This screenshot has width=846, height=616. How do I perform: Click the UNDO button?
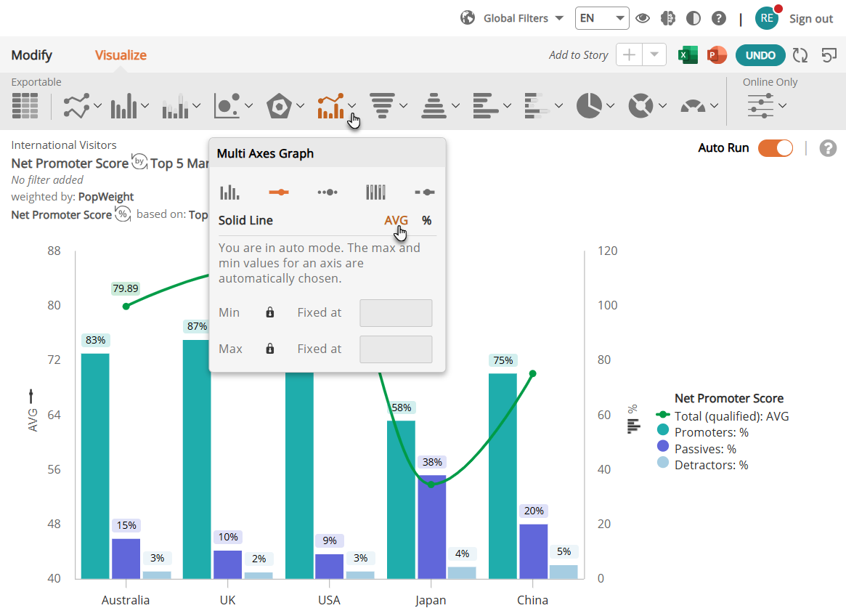click(x=760, y=55)
